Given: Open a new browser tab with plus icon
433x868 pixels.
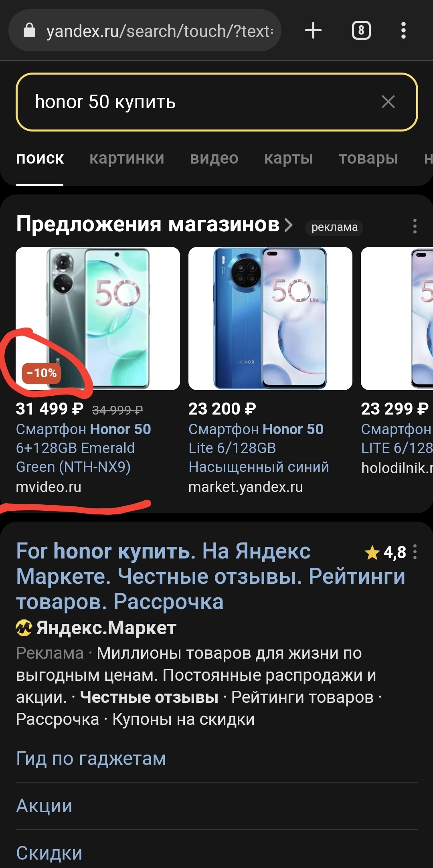Looking at the screenshot, I should click(313, 30).
